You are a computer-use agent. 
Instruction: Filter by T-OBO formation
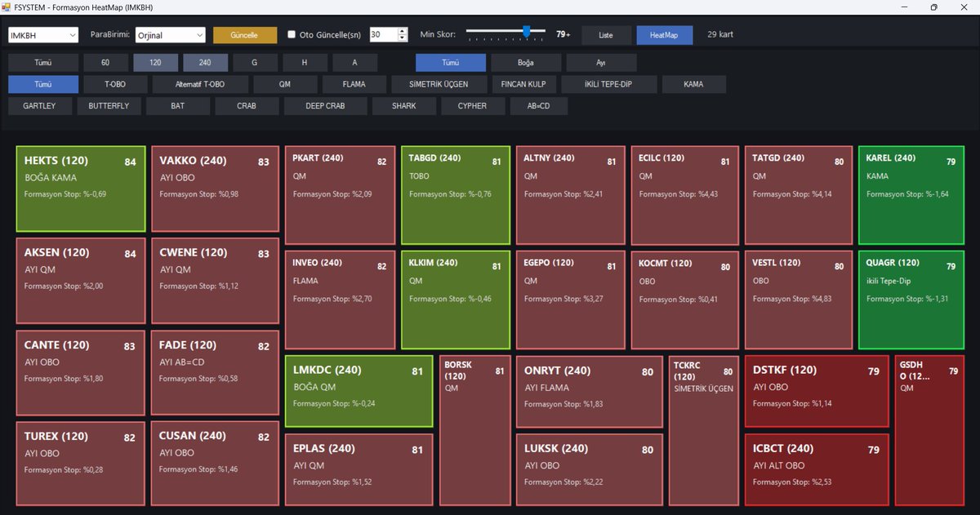pyautogui.click(x=115, y=84)
